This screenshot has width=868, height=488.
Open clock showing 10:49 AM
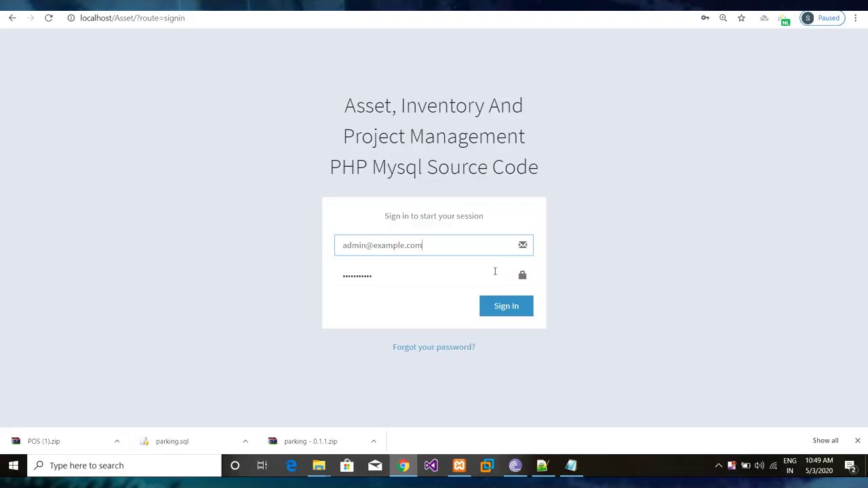pos(819,466)
